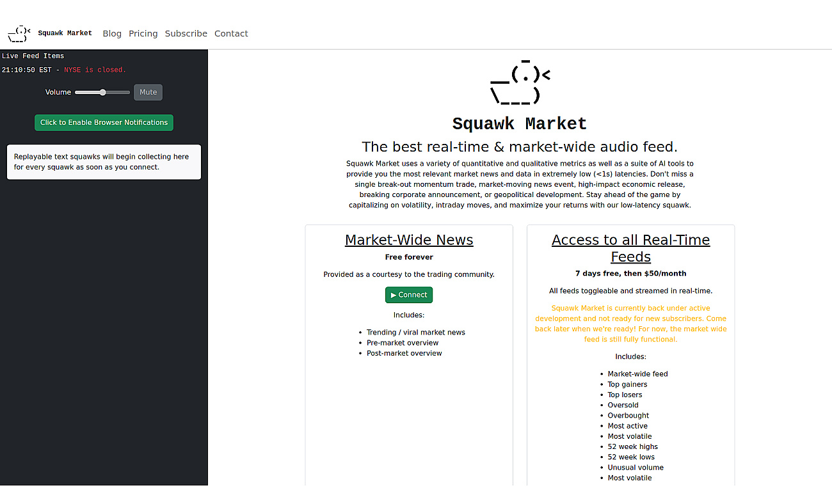This screenshot has width=832, height=504.
Task: Navigate to the Contact page
Action: point(231,33)
